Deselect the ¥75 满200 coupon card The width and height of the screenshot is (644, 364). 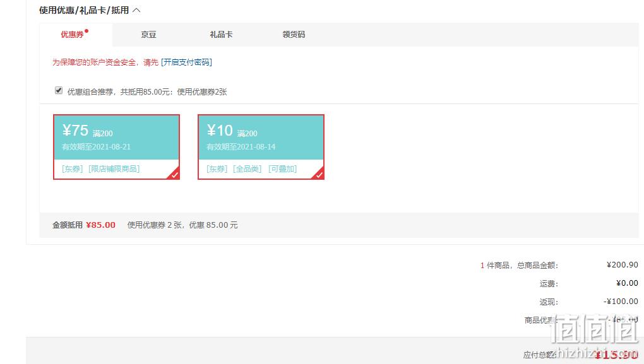(x=117, y=147)
